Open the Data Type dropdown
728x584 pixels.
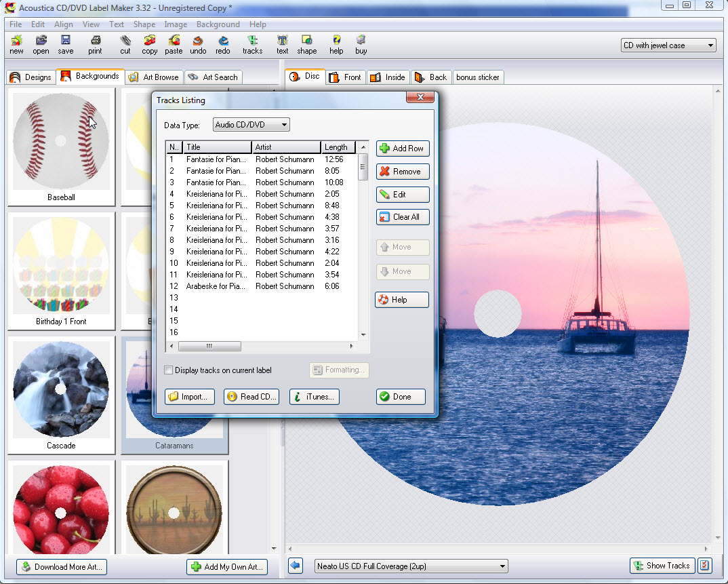(x=251, y=125)
